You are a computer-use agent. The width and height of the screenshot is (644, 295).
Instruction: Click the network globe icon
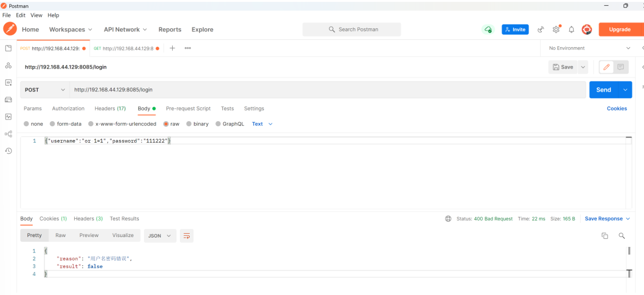(x=448, y=219)
